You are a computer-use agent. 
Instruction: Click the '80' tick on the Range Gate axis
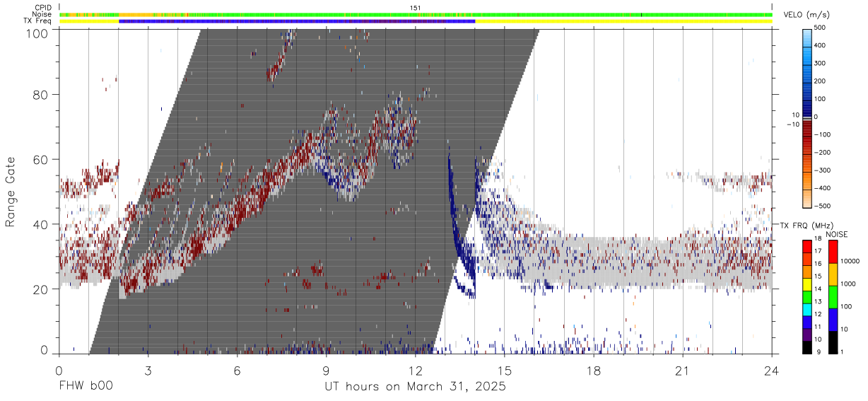(x=40, y=95)
